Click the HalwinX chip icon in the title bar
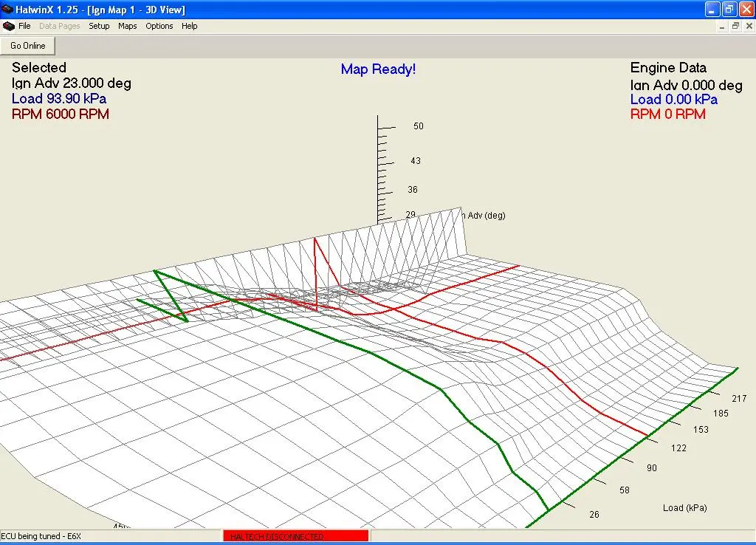This screenshot has width=756, height=545. [7, 10]
